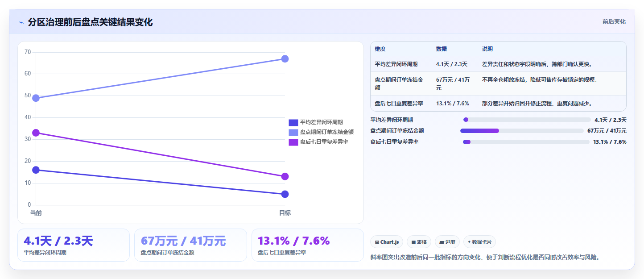Click the Chart.js tag chip
Viewport: 644px width, 279px height.
tap(387, 242)
